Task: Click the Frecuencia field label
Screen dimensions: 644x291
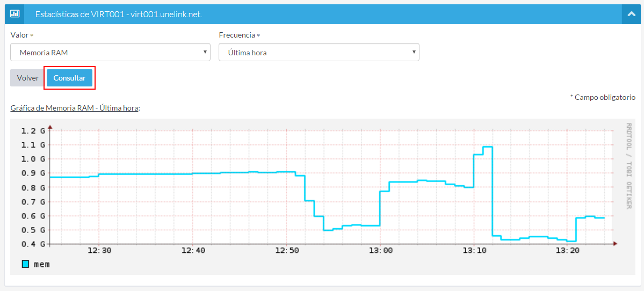Action: 237,35
